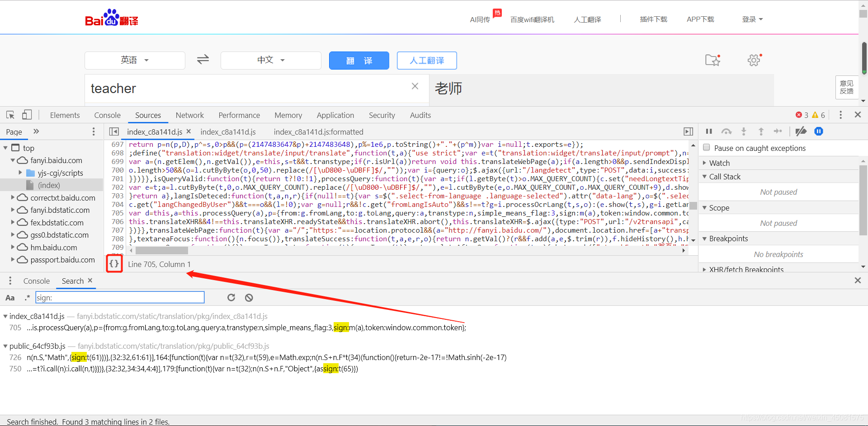This screenshot has height=426, width=868.
Task: Click the red error count icon
Action: (x=799, y=115)
